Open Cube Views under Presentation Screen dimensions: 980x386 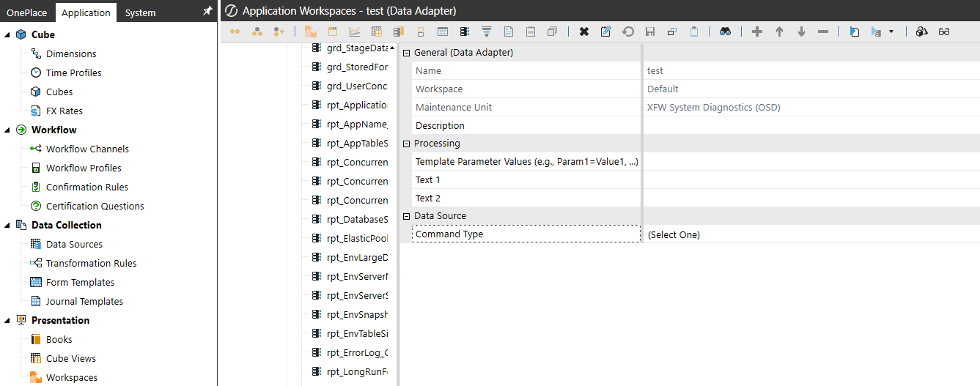(70, 358)
